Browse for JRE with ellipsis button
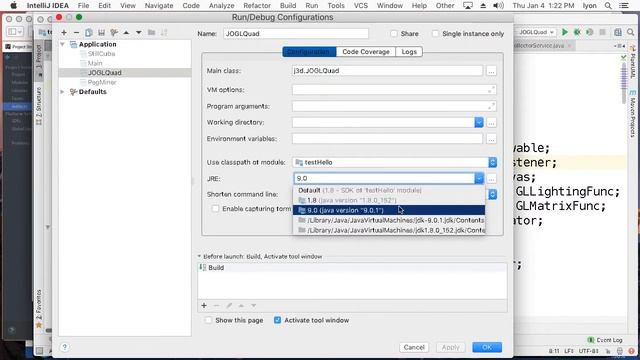The height and width of the screenshot is (360, 640). click(491, 179)
